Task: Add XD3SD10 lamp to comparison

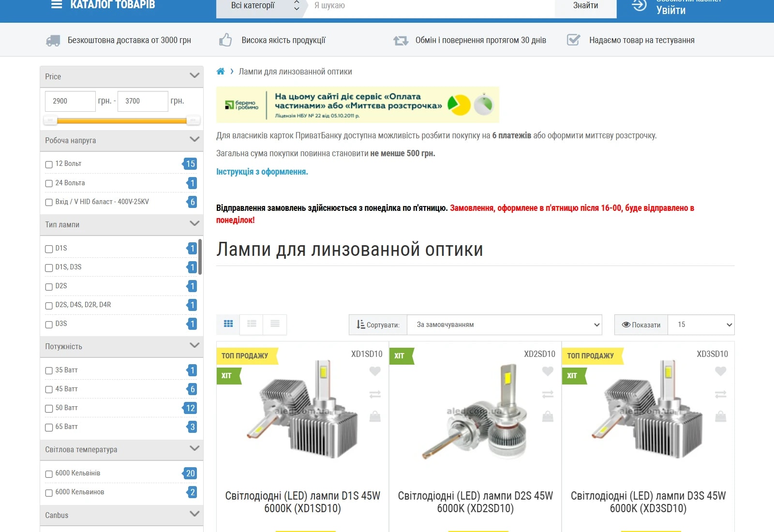Action: (x=721, y=394)
